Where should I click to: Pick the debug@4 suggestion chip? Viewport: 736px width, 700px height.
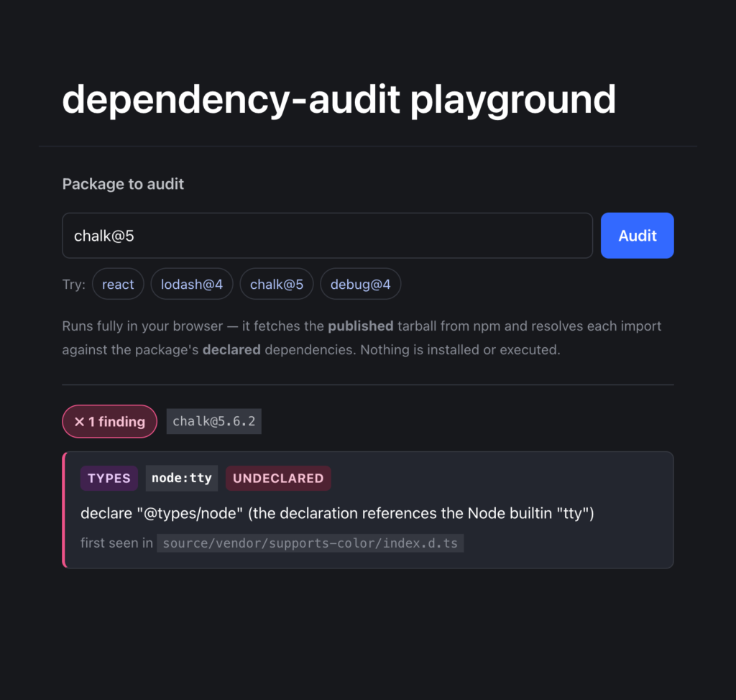(x=360, y=284)
